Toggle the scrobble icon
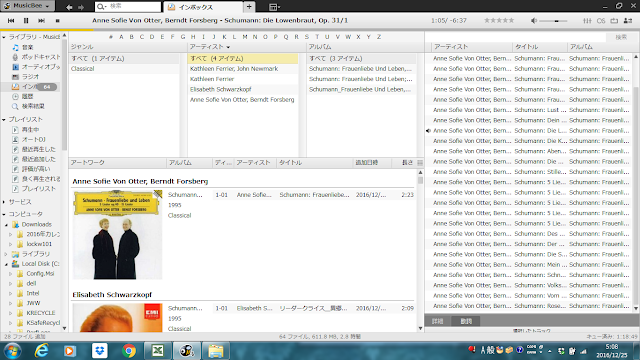Image resolution: width=640 pixels, height=360 pixels. [x=601, y=20]
